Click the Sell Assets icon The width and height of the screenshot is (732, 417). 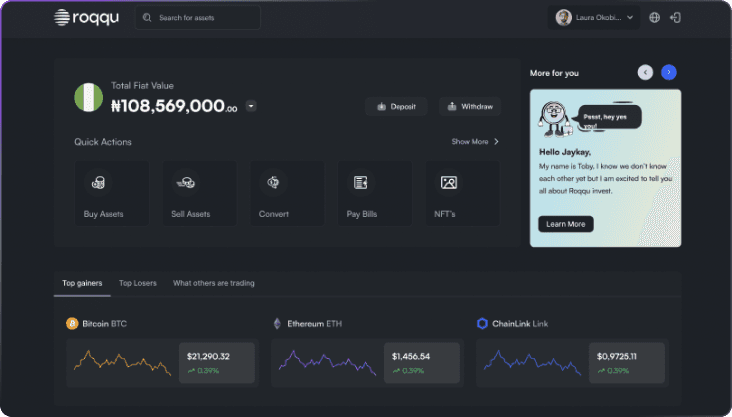tap(185, 183)
